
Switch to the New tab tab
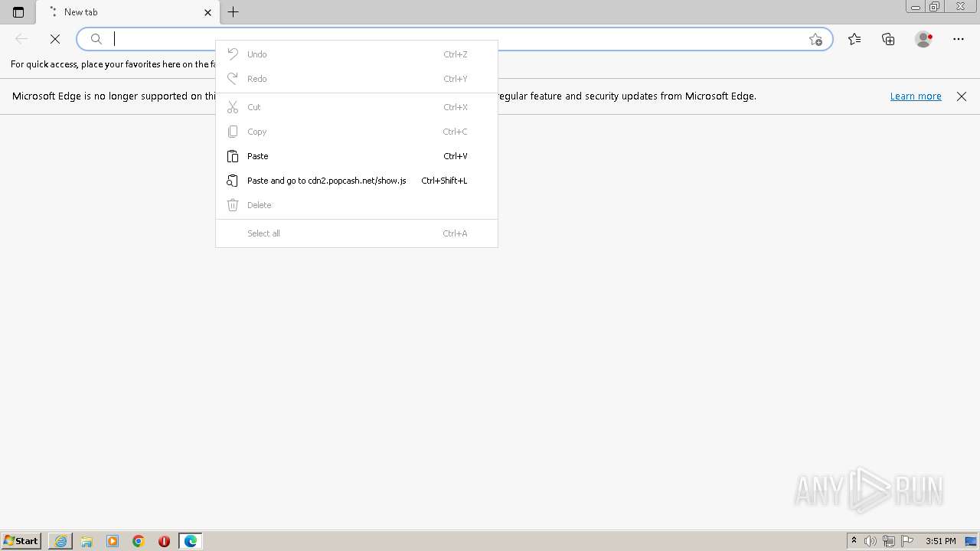click(x=128, y=12)
